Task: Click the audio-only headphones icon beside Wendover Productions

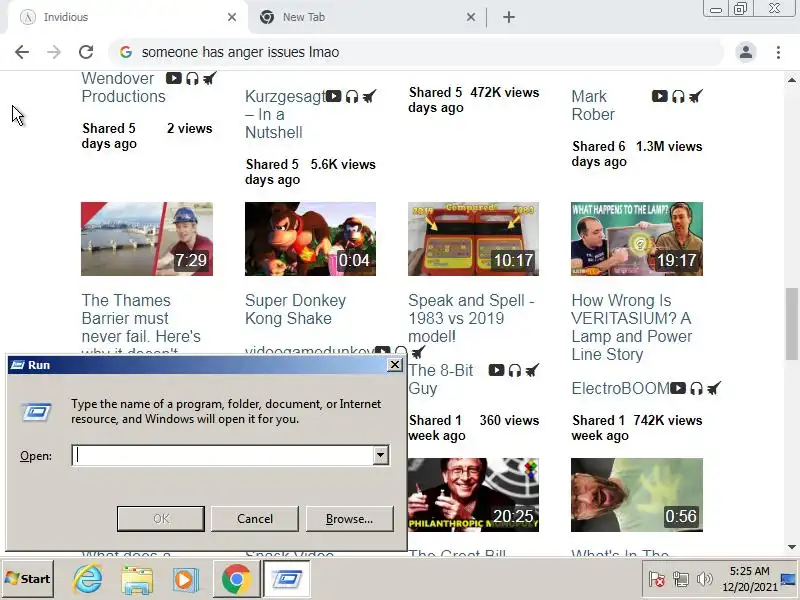Action: point(192,78)
